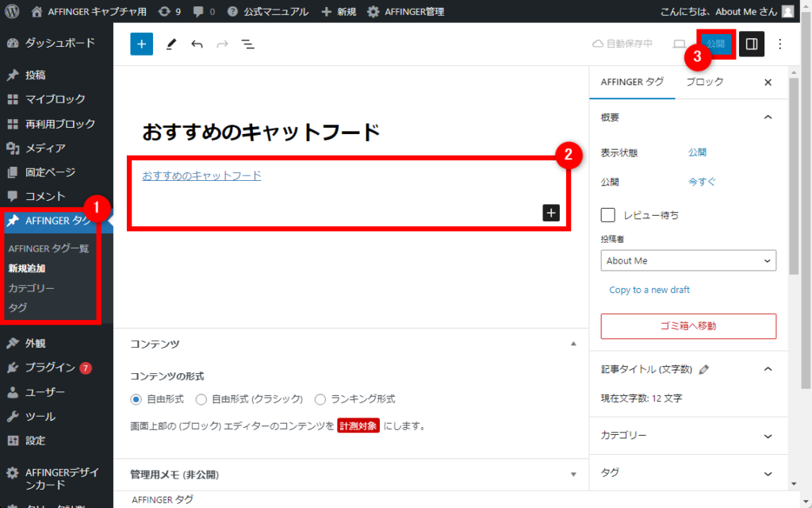Click the Undo arrow icon

[197, 44]
